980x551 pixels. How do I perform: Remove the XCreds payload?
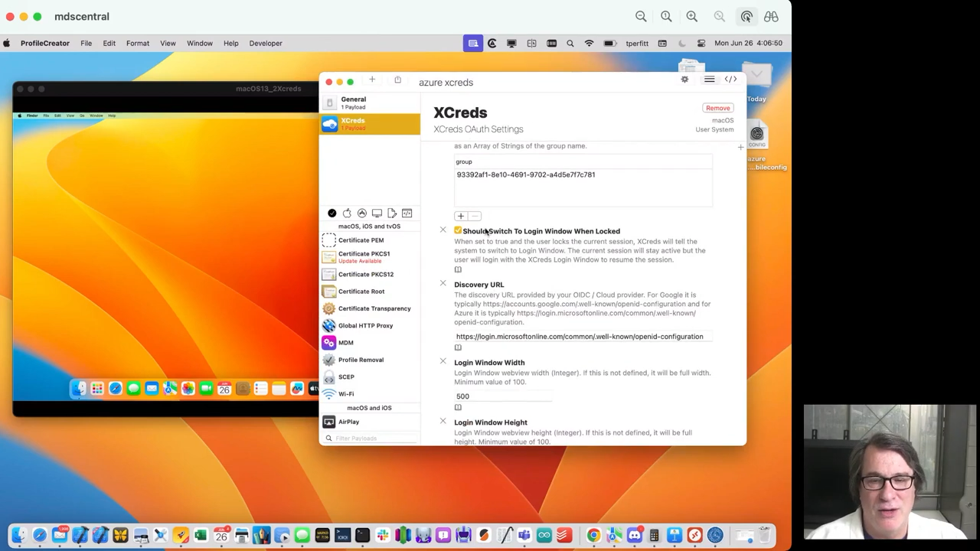[717, 108]
